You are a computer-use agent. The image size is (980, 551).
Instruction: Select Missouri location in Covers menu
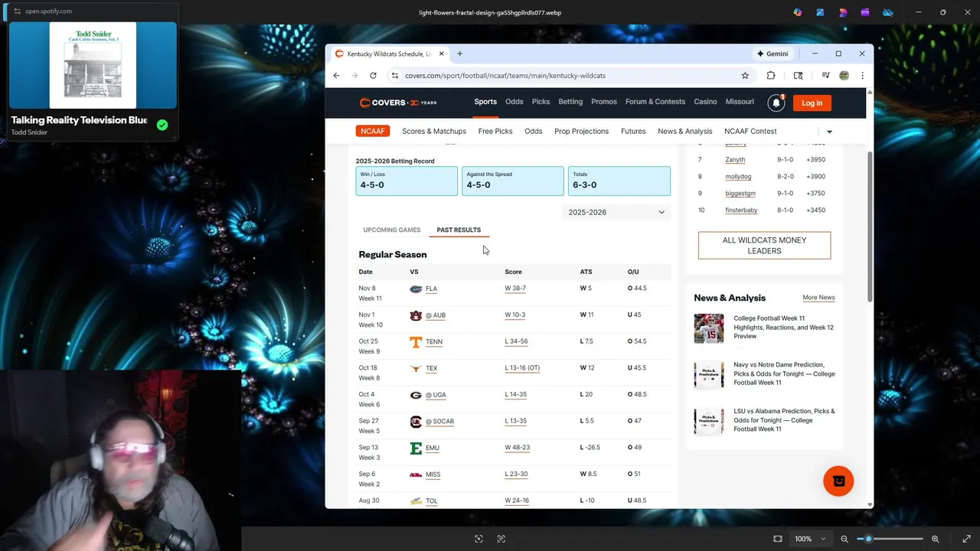pos(740,102)
